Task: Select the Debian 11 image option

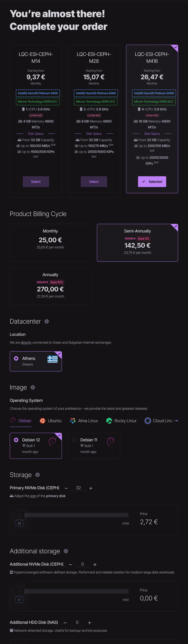Action: (x=94, y=446)
